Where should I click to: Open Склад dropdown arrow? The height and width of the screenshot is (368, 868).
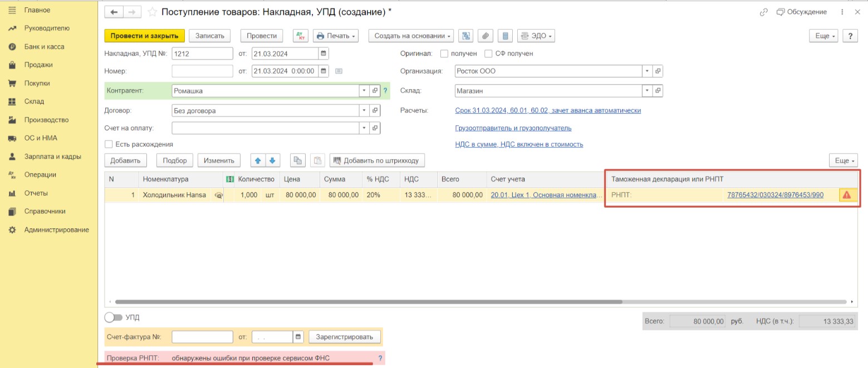tap(647, 90)
